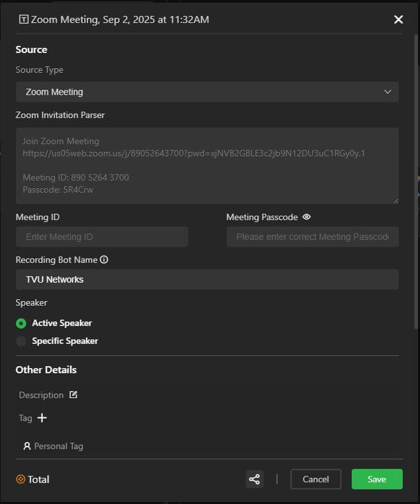Click the Save button
The height and width of the screenshot is (504, 420).
pos(377,479)
